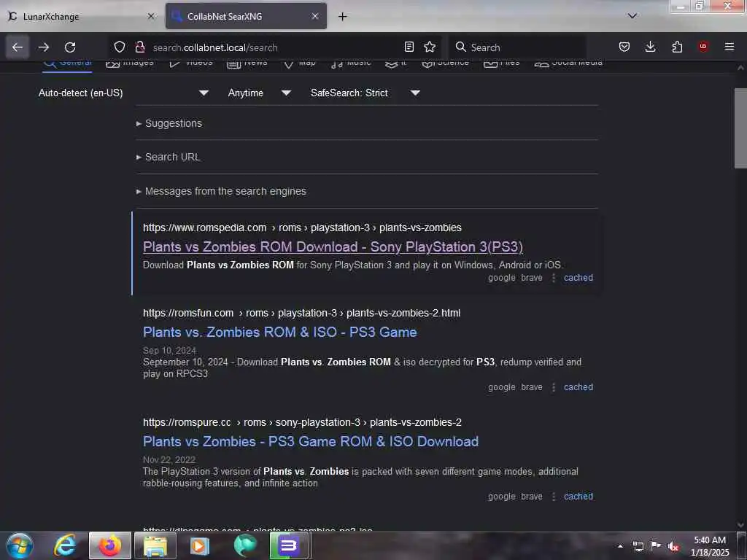
Task: Open Windows Explorer folder from taskbar
Action: 155,545
